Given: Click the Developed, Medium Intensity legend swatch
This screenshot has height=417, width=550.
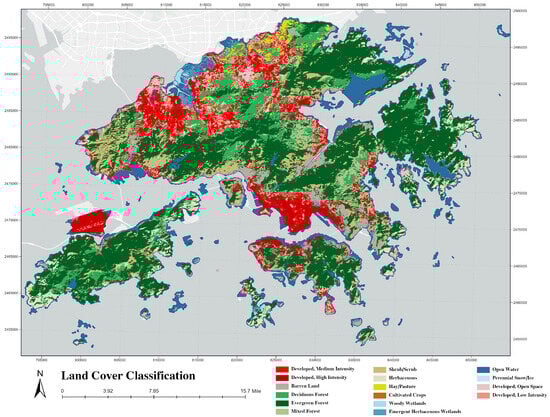Looking at the screenshot, I should 282,369.
